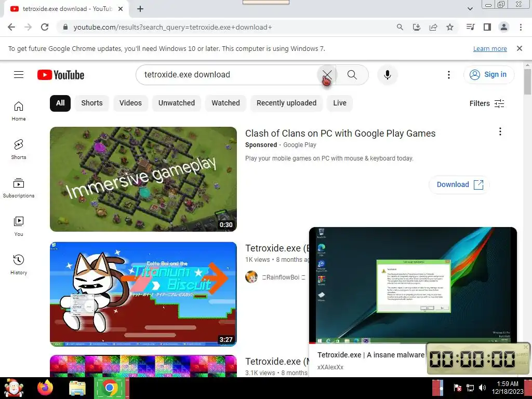Expand the tab search dropdown arrow
Screen dimensions: 532x399
pyautogui.click(x=470, y=9)
